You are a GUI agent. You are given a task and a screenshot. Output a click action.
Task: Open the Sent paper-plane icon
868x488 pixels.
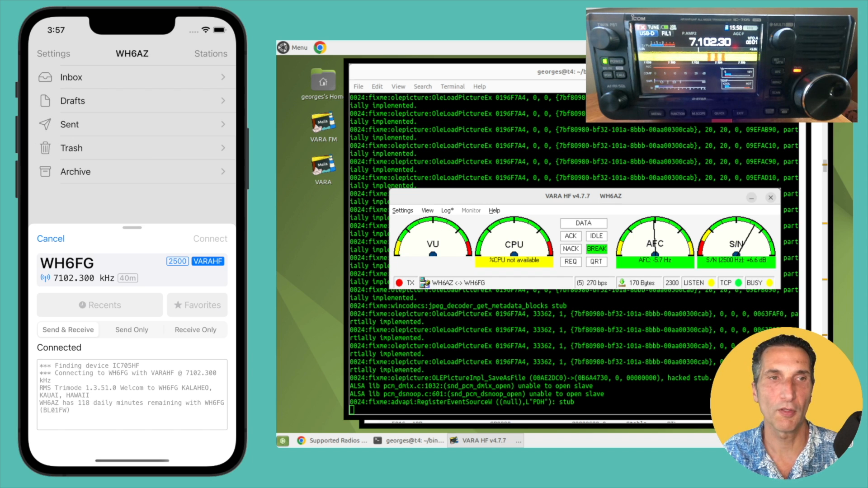[x=45, y=124]
